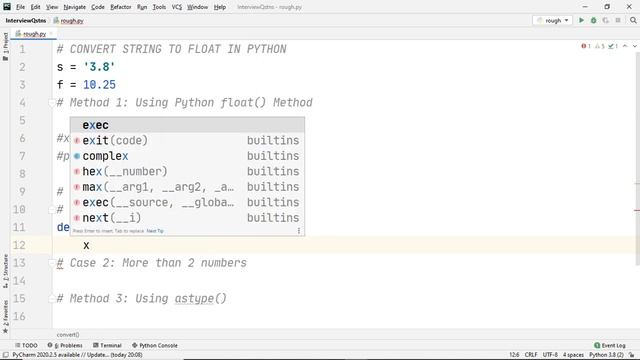Click the red error stripe marker on scrollbar
This screenshot has width=640, height=360.
[637, 211]
